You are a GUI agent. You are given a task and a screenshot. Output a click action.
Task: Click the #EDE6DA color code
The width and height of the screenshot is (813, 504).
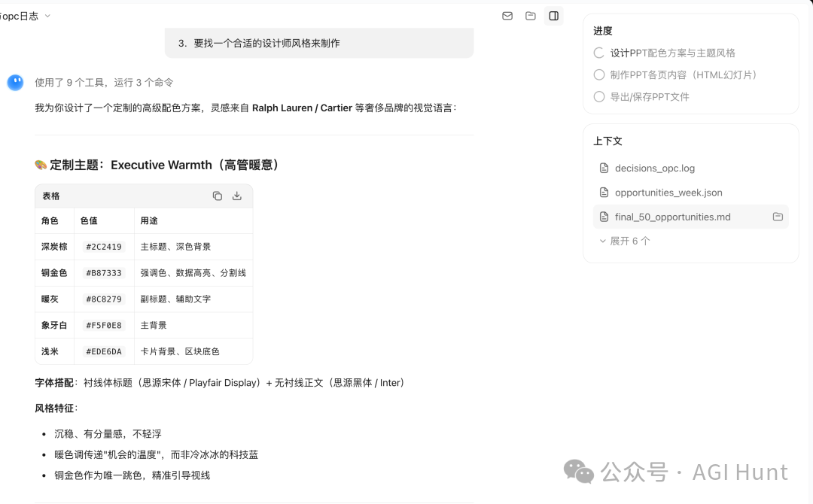[104, 352]
